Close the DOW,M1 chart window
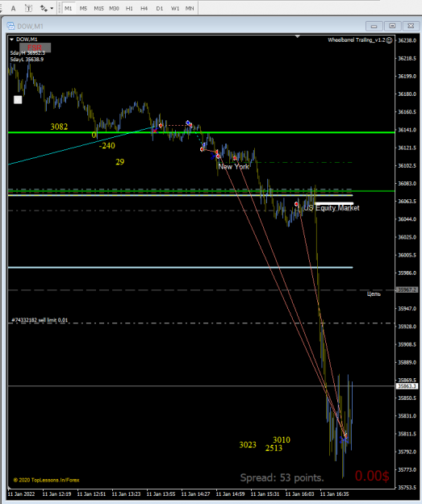Viewport: 422px width, 504px height. pos(411,26)
